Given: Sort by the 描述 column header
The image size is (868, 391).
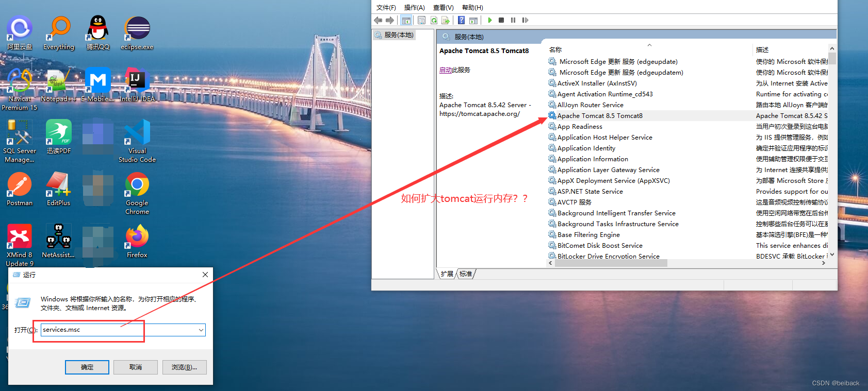Looking at the screenshot, I should (791, 49).
